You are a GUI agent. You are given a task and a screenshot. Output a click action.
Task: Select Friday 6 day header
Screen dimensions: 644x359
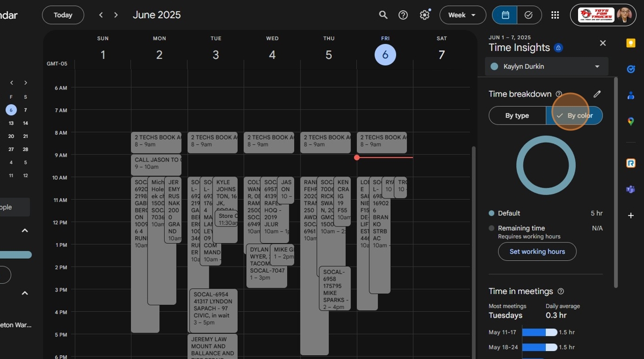[385, 55]
